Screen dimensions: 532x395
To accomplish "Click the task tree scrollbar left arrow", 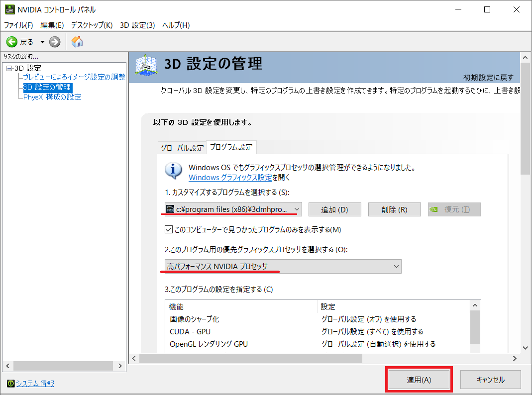I will coord(8,366).
